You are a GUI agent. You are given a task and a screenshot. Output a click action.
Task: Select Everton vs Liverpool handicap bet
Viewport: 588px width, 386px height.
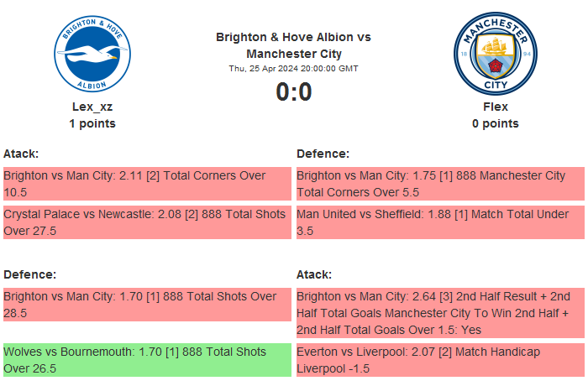(x=440, y=360)
